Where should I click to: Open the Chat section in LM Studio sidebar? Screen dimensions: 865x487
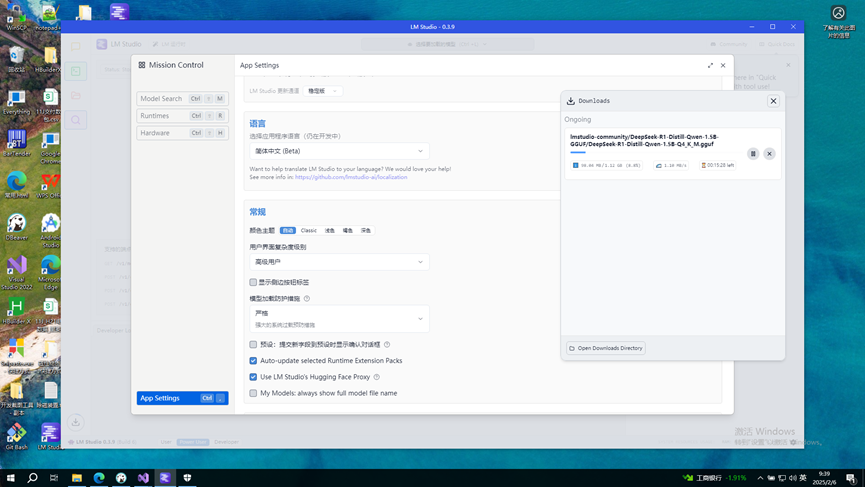pyautogui.click(x=76, y=47)
